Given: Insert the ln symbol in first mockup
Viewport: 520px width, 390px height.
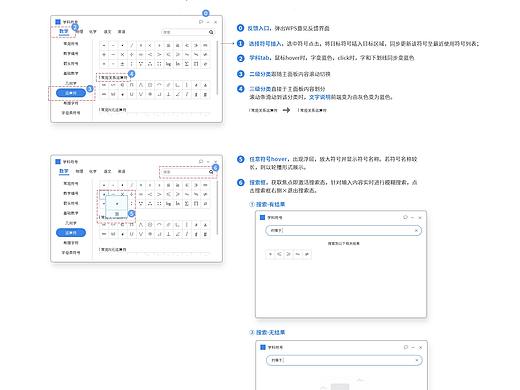Looking at the screenshot, I should pyautogui.click(x=178, y=64).
